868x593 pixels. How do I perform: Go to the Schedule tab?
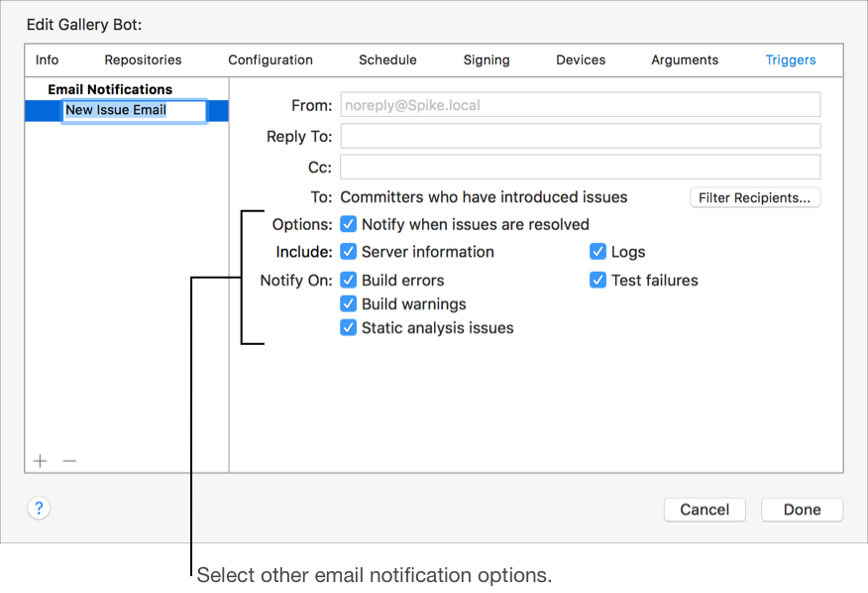[x=387, y=60]
